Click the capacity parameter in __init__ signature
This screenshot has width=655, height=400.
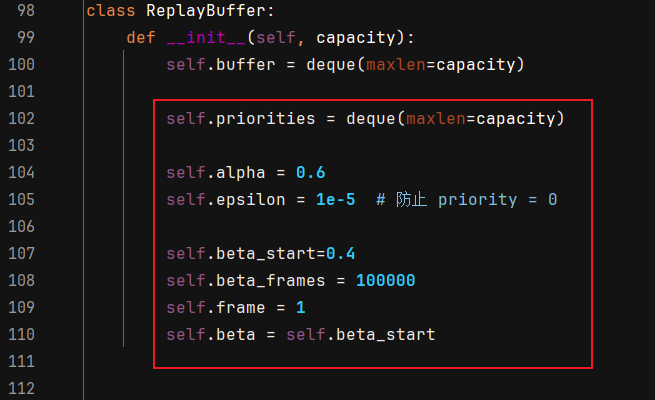(x=355, y=38)
